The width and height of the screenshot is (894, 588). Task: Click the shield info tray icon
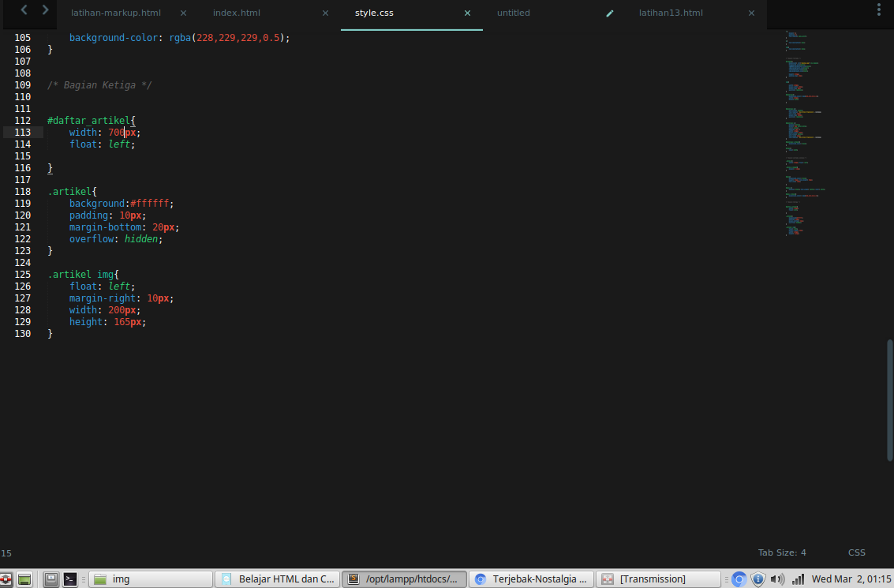(757, 579)
